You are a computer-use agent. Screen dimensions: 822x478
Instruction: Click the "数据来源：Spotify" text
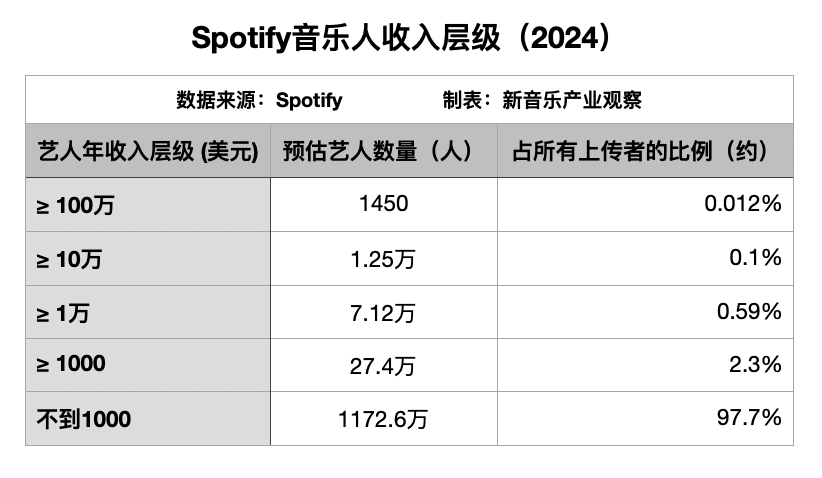(259, 100)
